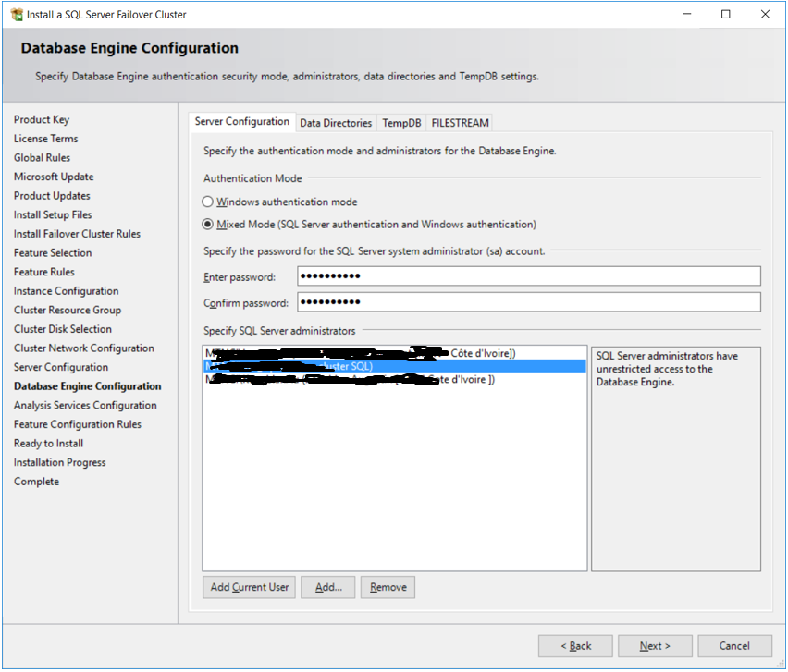Select the first administrator entry ending Côte d'Ivoire])

click(395, 354)
